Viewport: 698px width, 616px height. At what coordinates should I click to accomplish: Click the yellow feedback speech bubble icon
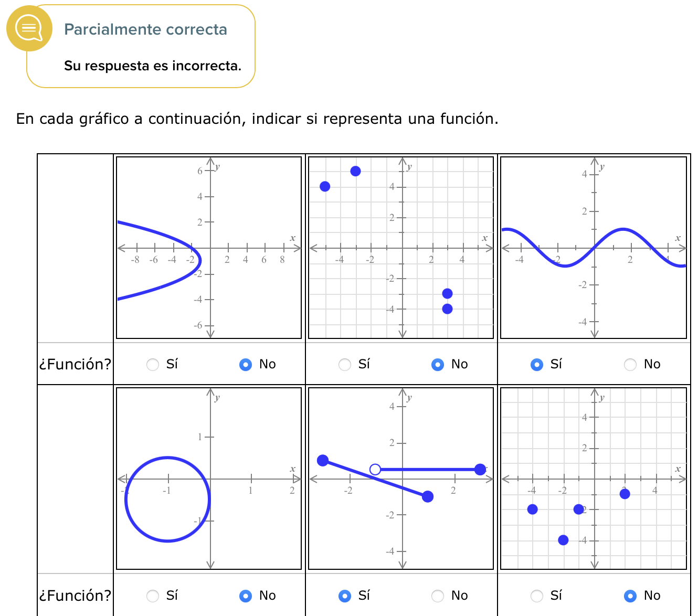pos(29,28)
